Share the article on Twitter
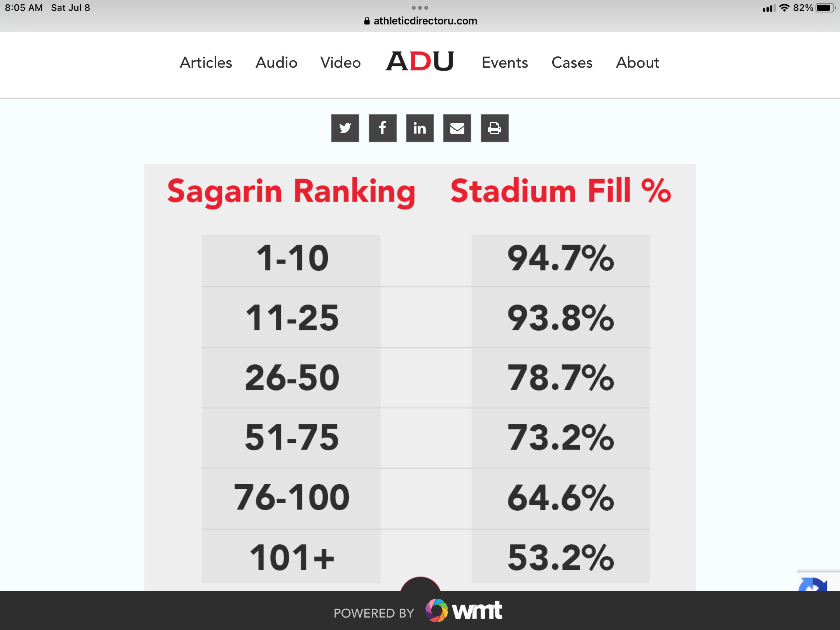This screenshot has height=630, width=840. (345, 128)
